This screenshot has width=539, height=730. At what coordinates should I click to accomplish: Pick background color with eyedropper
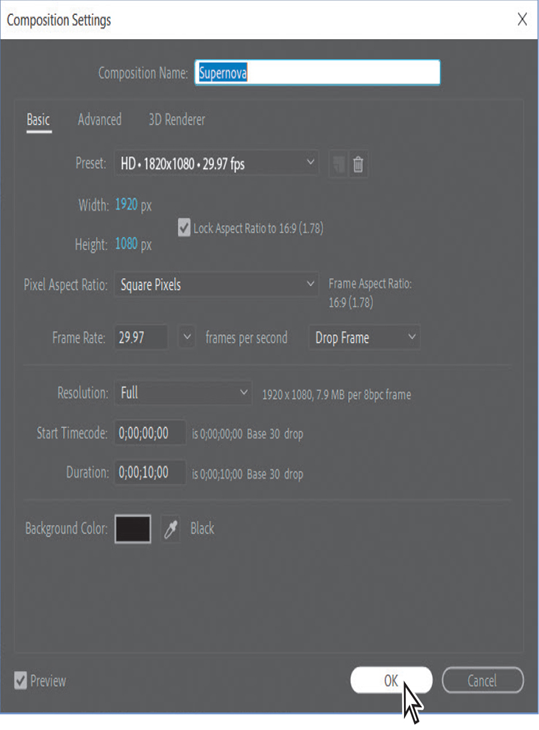(x=170, y=529)
